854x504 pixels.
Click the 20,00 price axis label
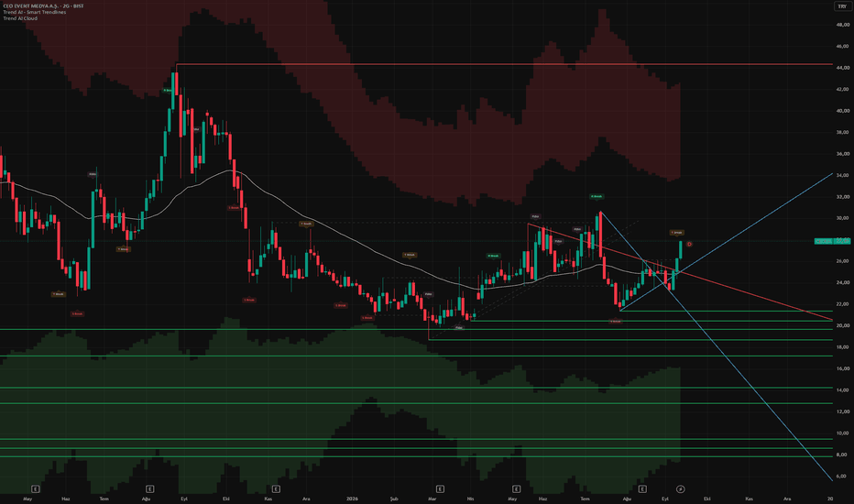click(842, 325)
